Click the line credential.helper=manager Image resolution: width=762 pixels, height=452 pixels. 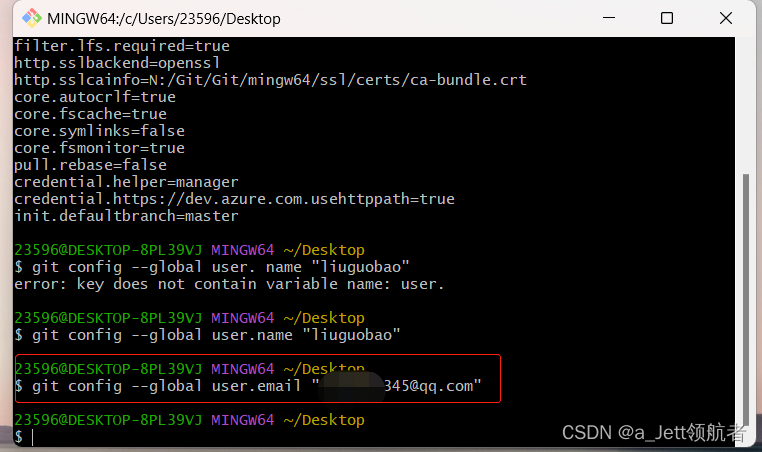coord(126,182)
